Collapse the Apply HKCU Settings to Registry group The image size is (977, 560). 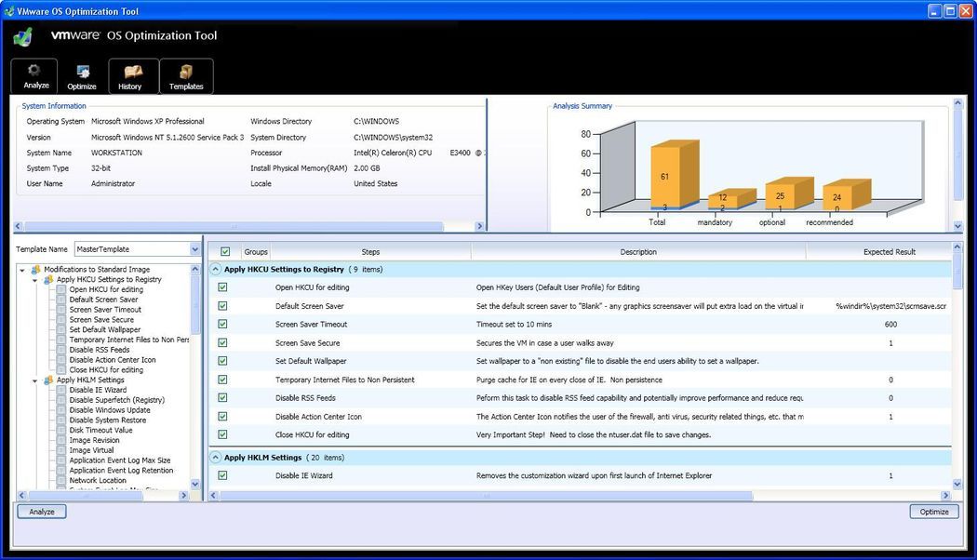216,270
